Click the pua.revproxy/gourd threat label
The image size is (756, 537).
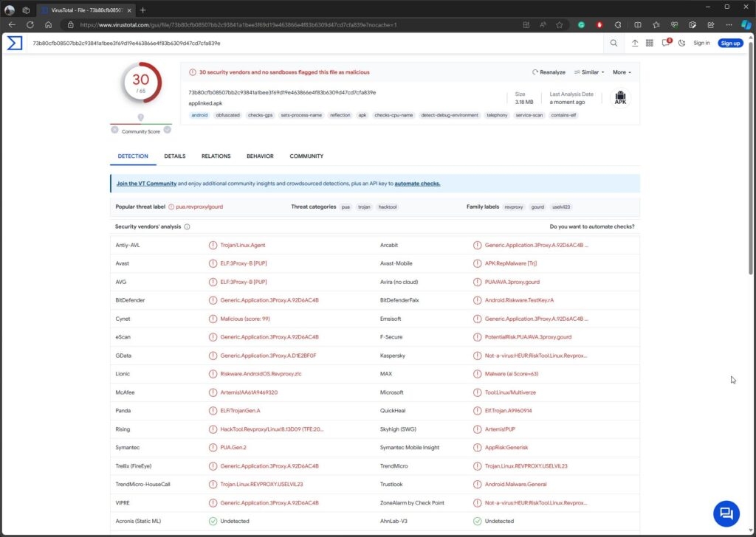tap(199, 207)
